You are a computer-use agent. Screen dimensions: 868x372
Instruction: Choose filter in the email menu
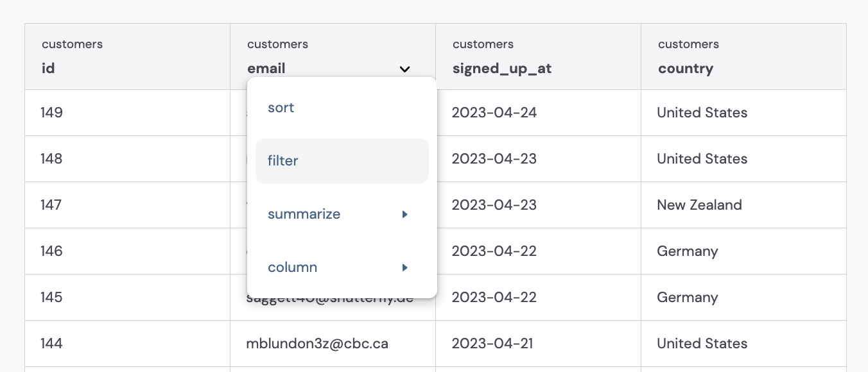[x=342, y=161]
